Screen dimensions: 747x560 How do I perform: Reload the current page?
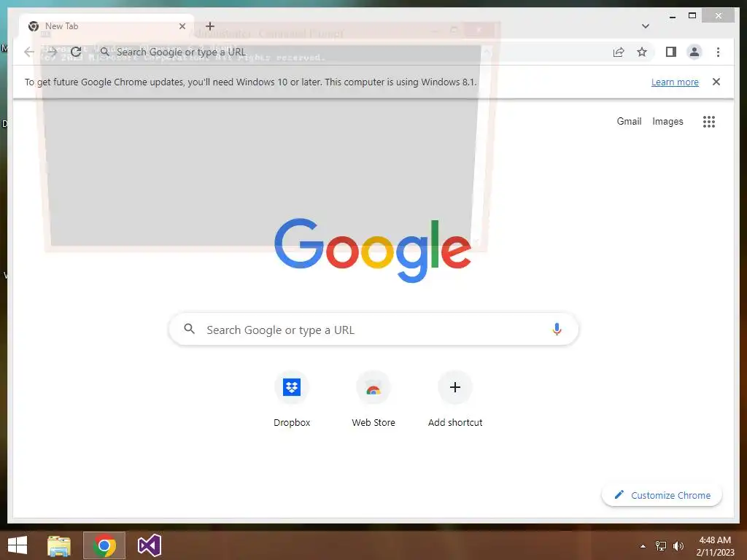pos(76,52)
